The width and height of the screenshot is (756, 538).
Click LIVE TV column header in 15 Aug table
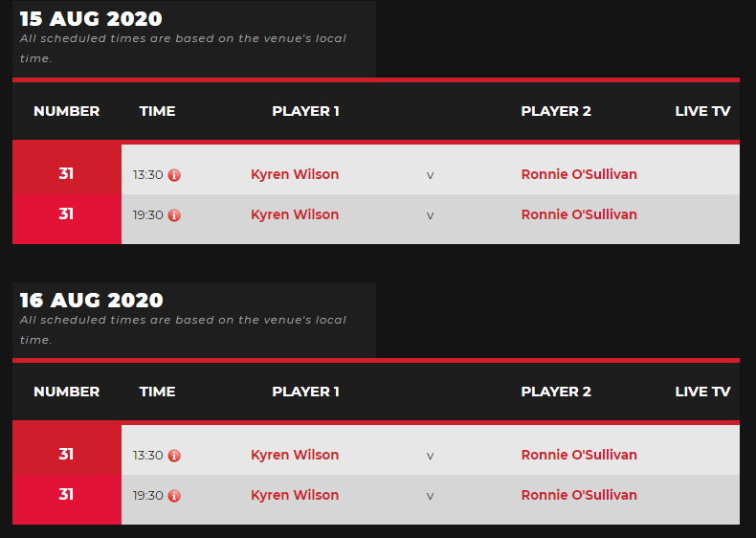(702, 111)
